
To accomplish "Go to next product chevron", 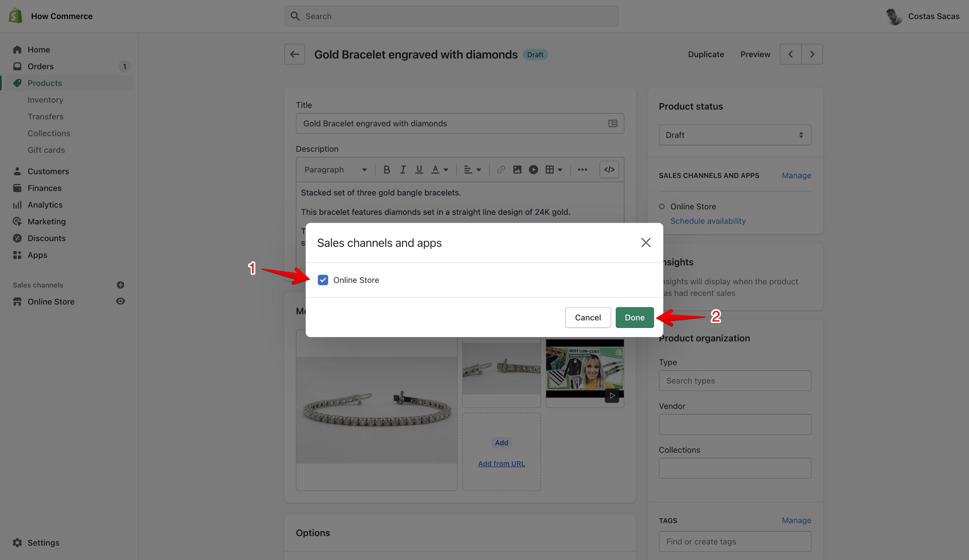I will click(x=812, y=54).
